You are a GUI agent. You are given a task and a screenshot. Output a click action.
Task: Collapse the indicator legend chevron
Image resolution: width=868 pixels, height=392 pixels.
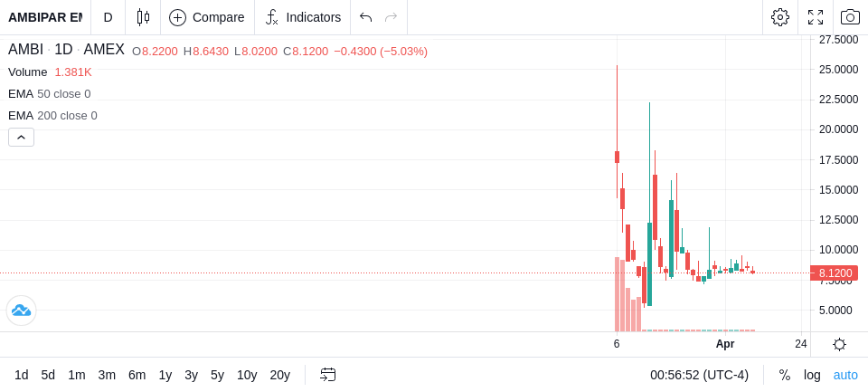coord(21,138)
